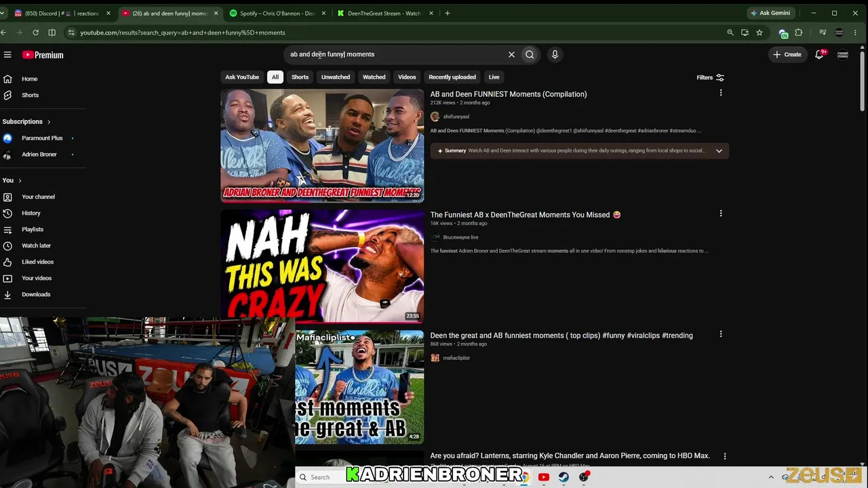
Task: Switch to the DeenTheGreat Stream tab
Action: [385, 13]
